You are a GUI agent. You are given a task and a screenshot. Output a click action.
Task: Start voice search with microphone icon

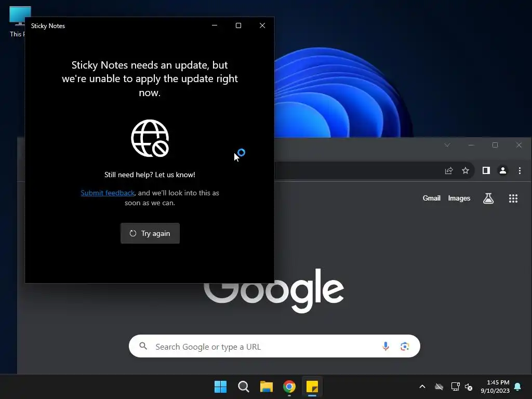coord(385,346)
